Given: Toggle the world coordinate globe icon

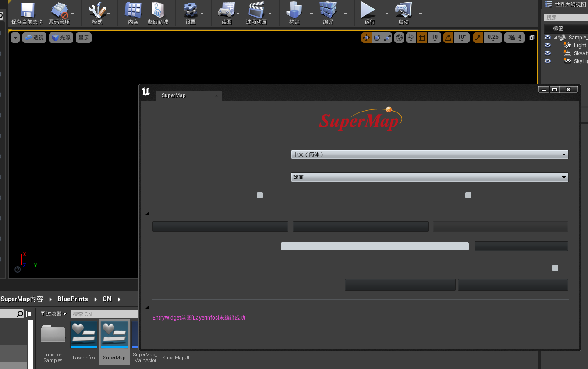Looking at the screenshot, I should pos(399,38).
